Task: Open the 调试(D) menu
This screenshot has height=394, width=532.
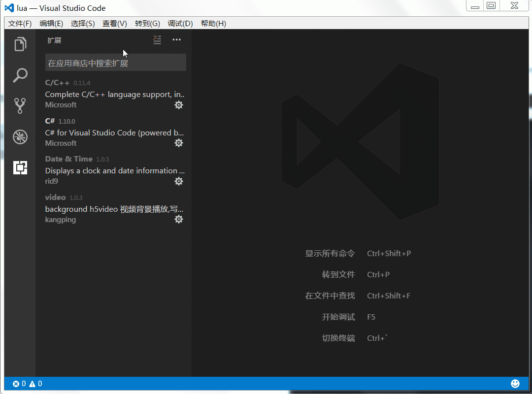Action: coord(180,23)
